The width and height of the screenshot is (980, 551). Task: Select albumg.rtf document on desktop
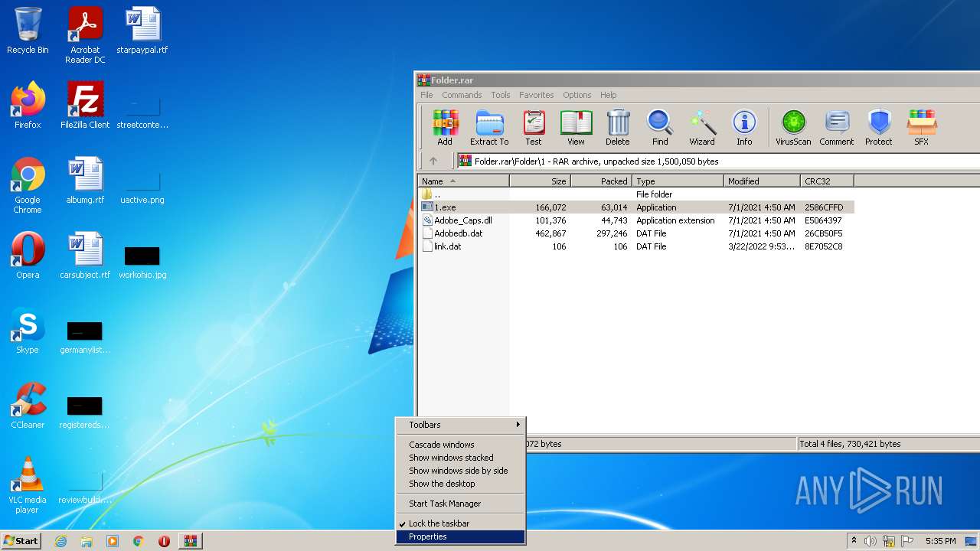coord(85,181)
